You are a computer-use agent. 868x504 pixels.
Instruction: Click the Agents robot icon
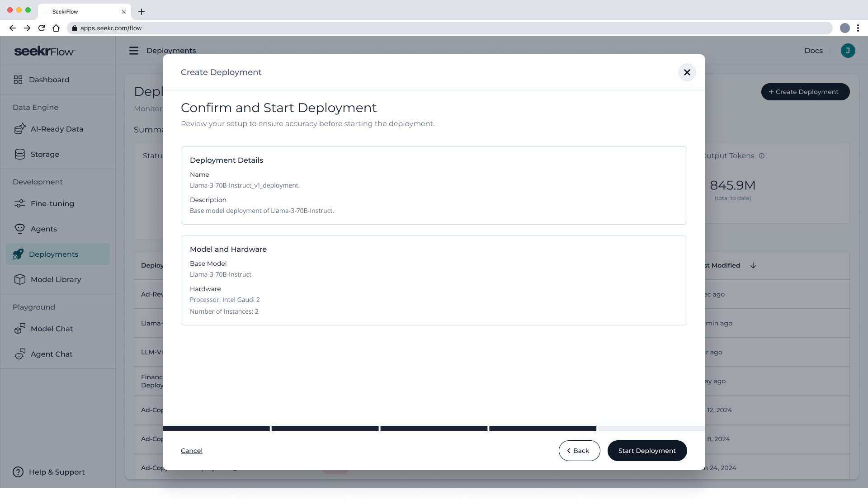click(x=20, y=229)
